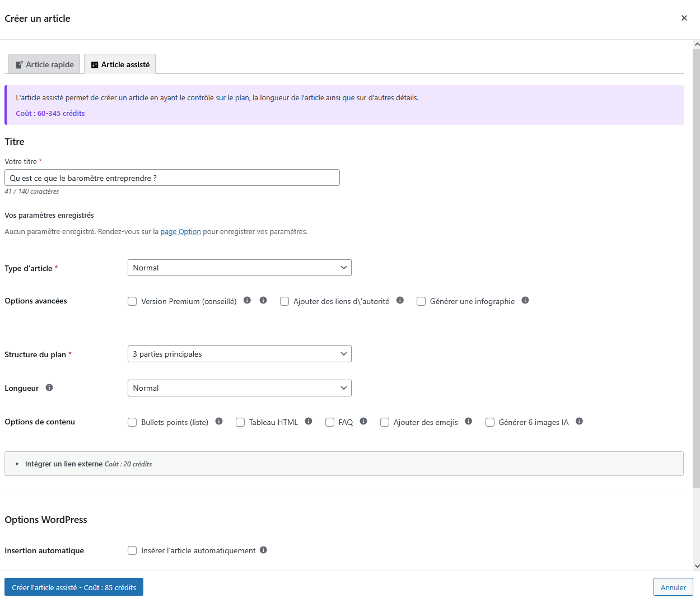The height and width of the screenshot is (598, 700).
Task: Click the info icon next to Bullets points
Action: pyautogui.click(x=219, y=421)
